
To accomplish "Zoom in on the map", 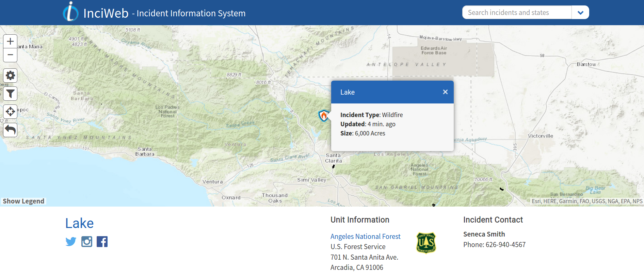I will tap(10, 42).
